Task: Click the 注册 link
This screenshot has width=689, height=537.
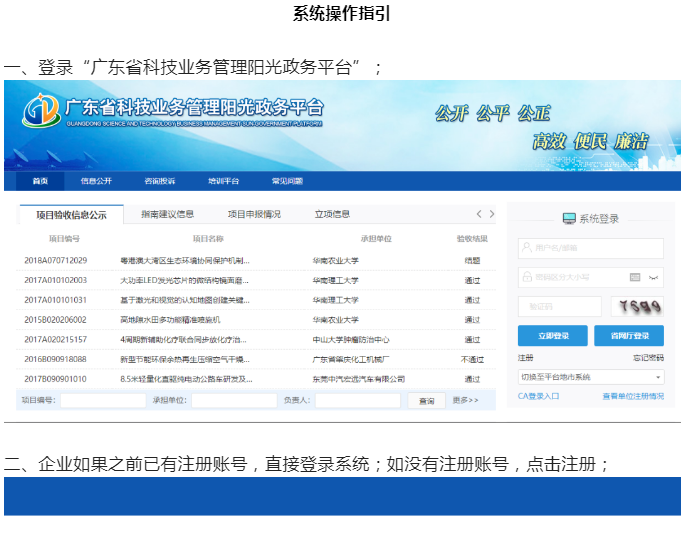Action: click(x=525, y=358)
